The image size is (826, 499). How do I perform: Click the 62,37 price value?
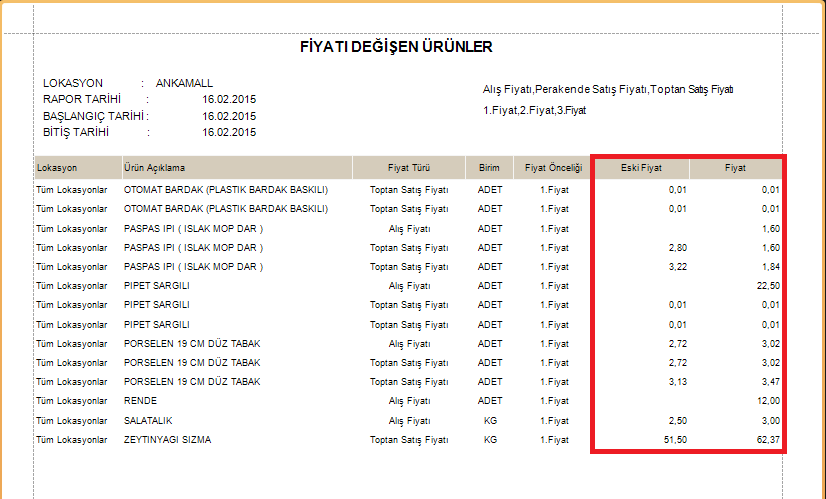[x=768, y=440]
